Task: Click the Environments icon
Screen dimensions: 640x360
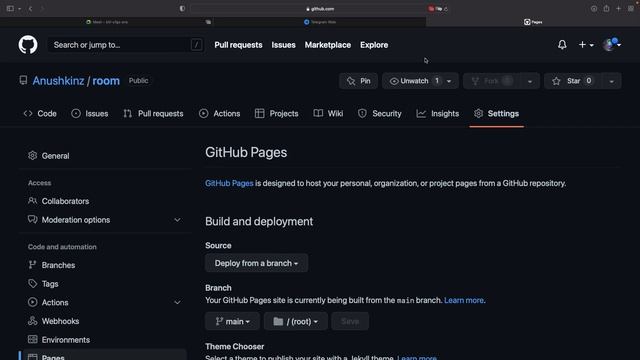Action: coord(33,339)
